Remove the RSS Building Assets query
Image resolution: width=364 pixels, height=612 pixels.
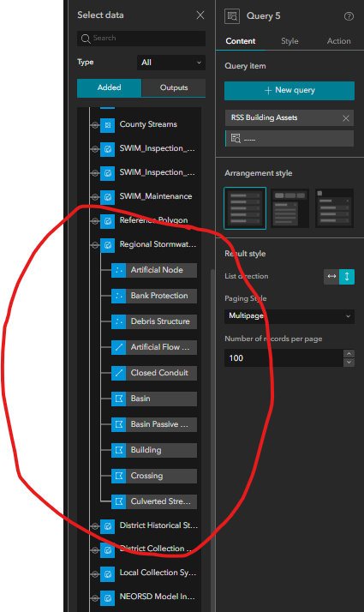point(346,118)
